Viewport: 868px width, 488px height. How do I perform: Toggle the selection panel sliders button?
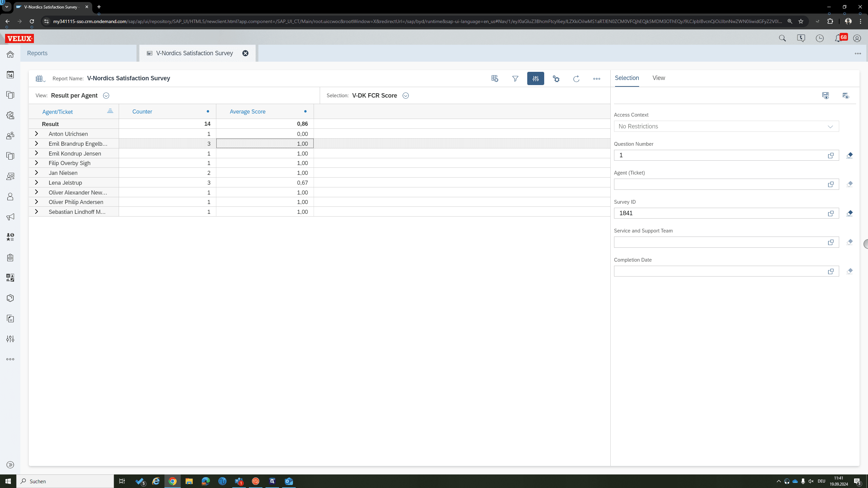[x=536, y=79]
